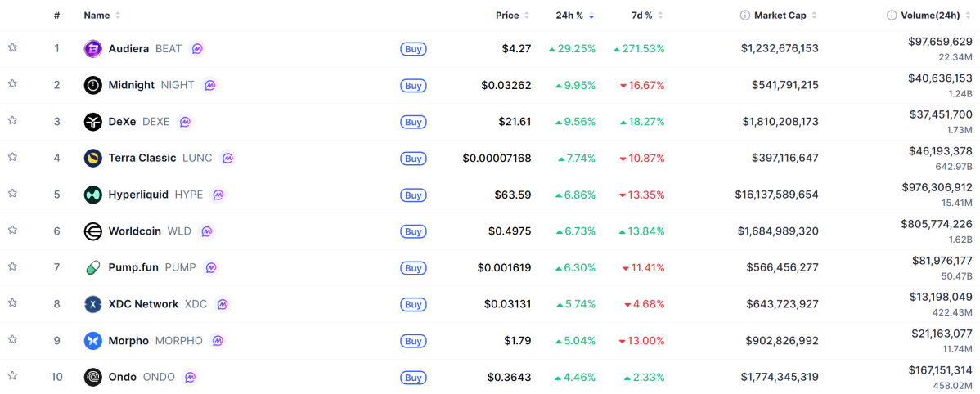Sort table by Name column

pyautogui.click(x=102, y=15)
